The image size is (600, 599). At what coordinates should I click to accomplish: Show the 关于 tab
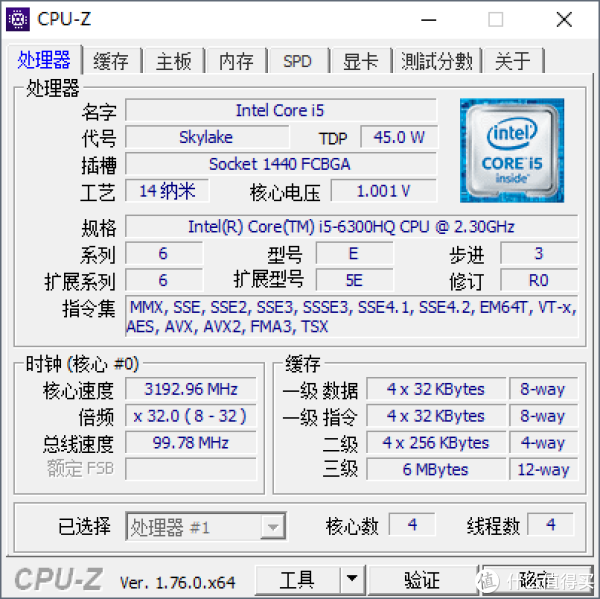513,61
